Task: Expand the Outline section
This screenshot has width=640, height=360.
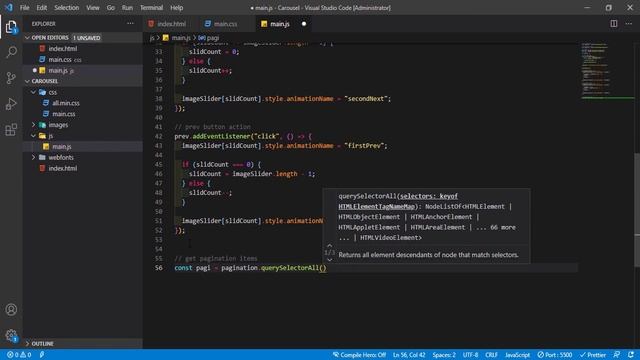Action: pos(27,344)
